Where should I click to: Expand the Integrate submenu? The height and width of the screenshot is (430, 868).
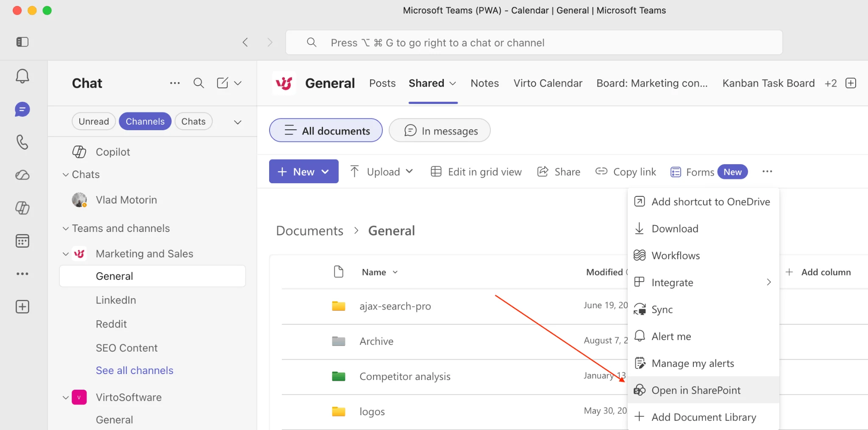[769, 282]
